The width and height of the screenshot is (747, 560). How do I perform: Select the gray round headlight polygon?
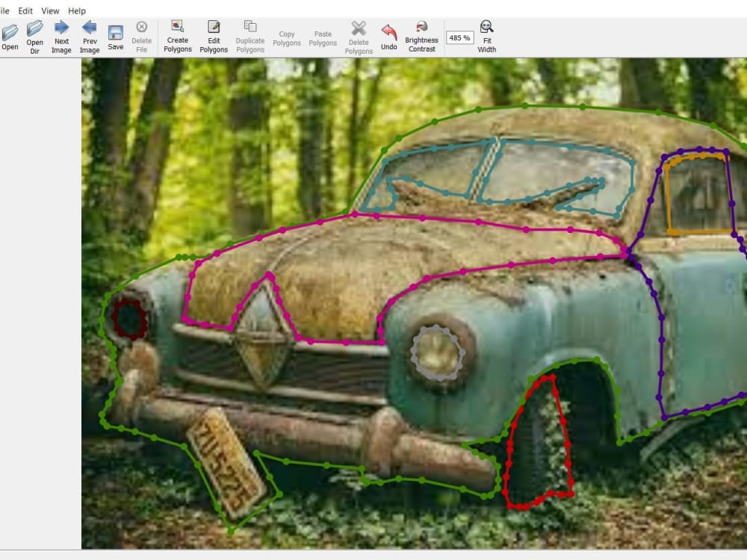coord(437,353)
